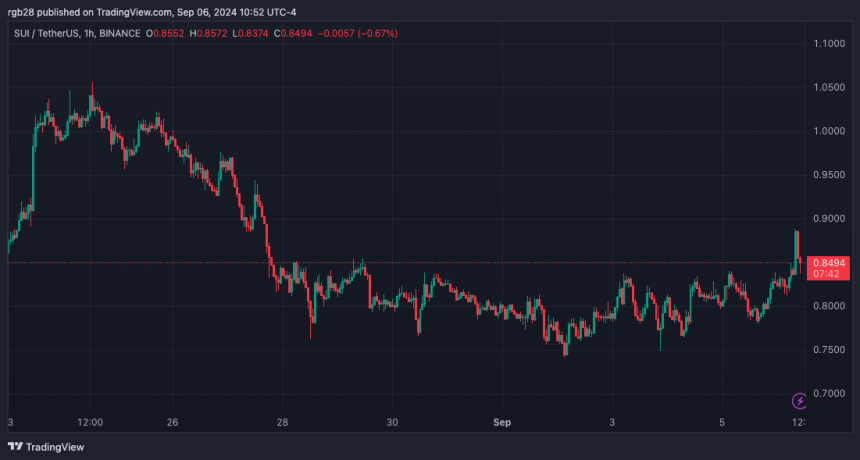Click the 1h interval label in legend
Viewport: 860px width, 460px height.
[x=88, y=33]
